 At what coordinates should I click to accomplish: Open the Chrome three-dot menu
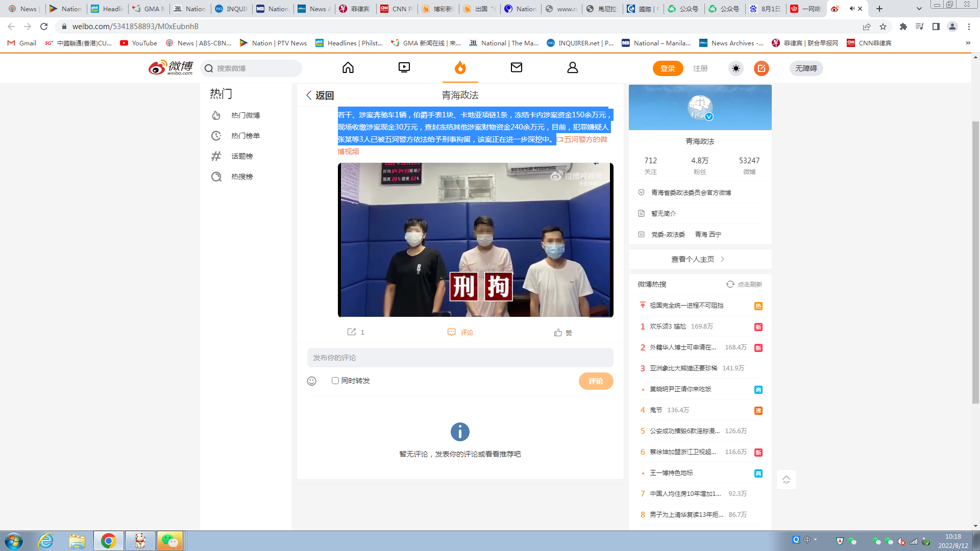pos(969,27)
